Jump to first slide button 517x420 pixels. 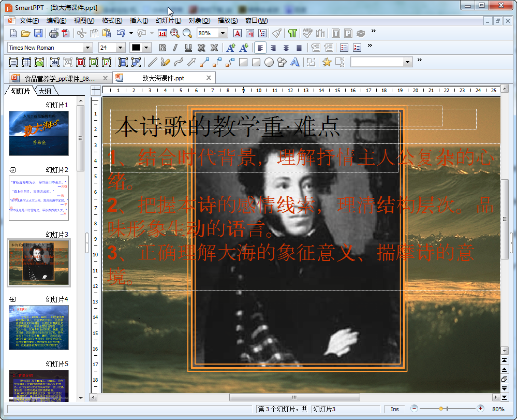tap(505, 360)
